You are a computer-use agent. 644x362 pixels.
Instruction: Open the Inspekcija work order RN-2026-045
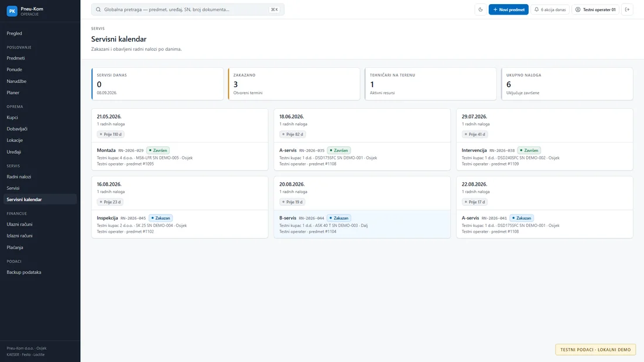pos(180,224)
